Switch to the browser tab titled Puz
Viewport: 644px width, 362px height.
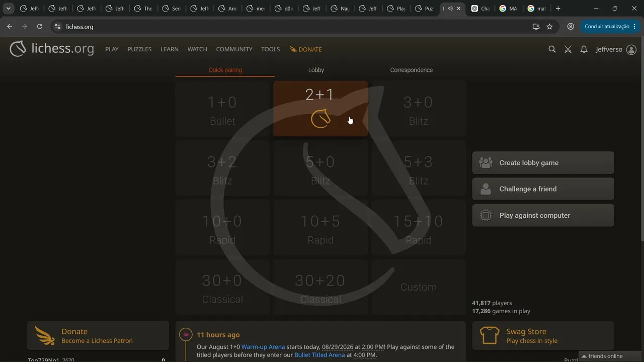tap(424, 9)
